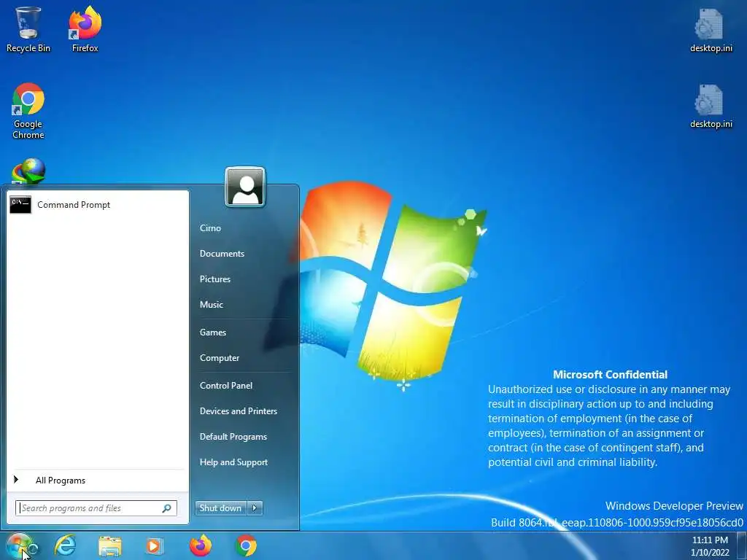Launch Windows Media Player from taskbar
The height and width of the screenshot is (560, 747).
coord(155,546)
